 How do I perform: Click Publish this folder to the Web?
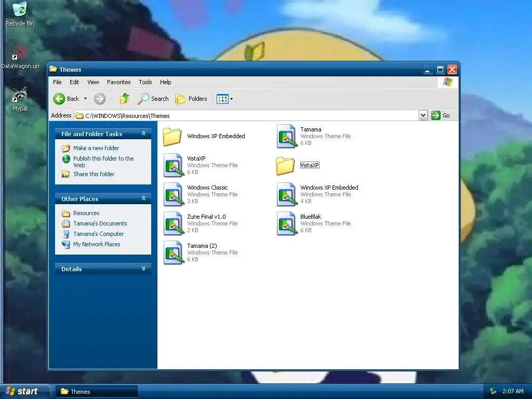103,162
